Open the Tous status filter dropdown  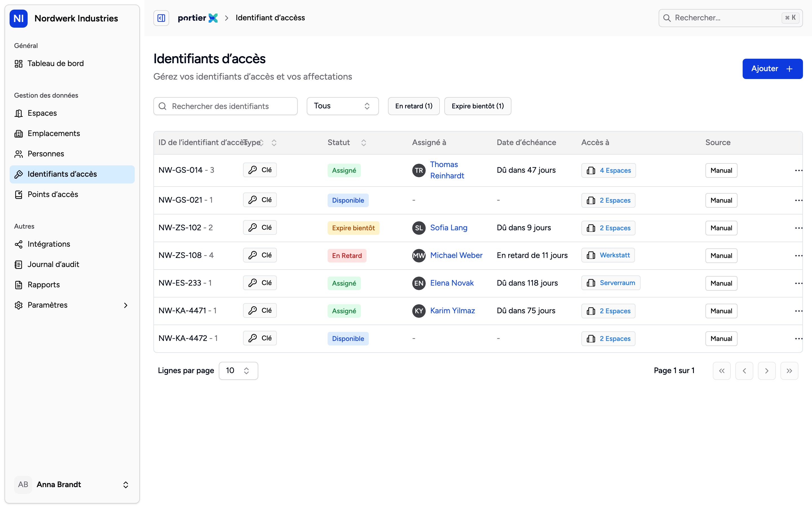click(343, 106)
